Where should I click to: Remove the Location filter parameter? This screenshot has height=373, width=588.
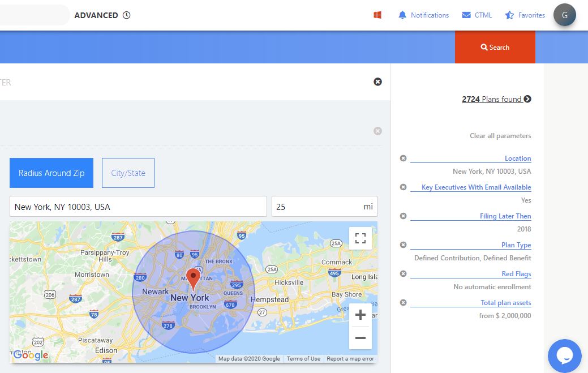[x=403, y=158]
